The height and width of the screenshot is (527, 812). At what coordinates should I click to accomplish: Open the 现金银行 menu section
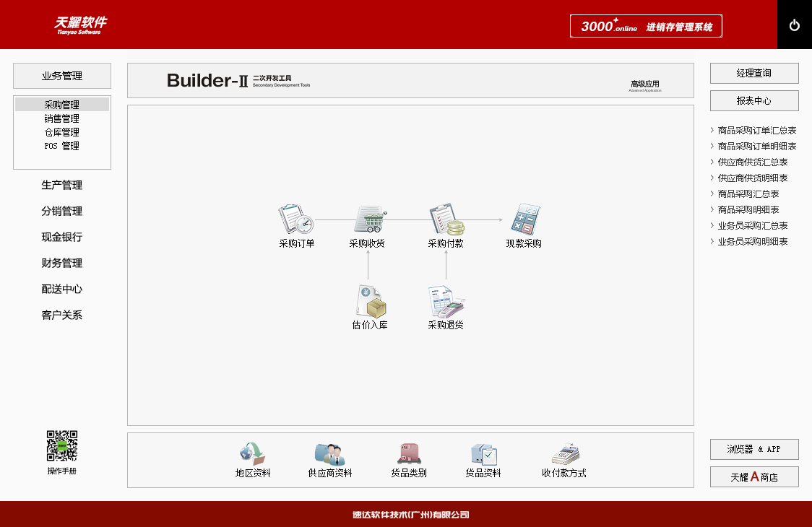pyautogui.click(x=62, y=238)
